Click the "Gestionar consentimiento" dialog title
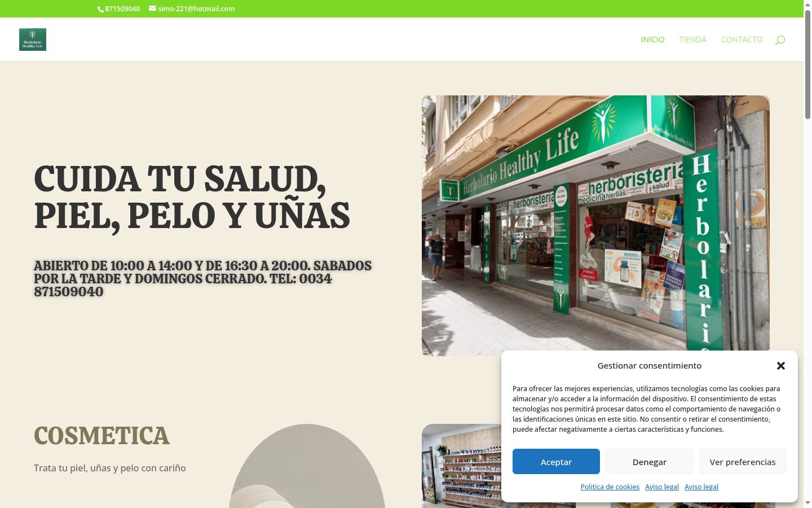Screen dimensions: 812x508 click(650, 366)
